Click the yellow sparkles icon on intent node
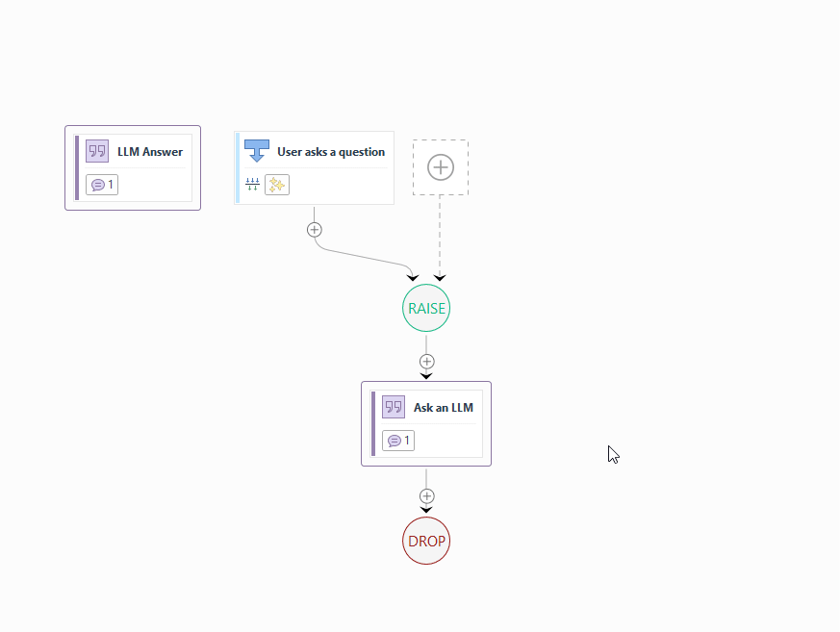The height and width of the screenshot is (632, 840). [277, 185]
